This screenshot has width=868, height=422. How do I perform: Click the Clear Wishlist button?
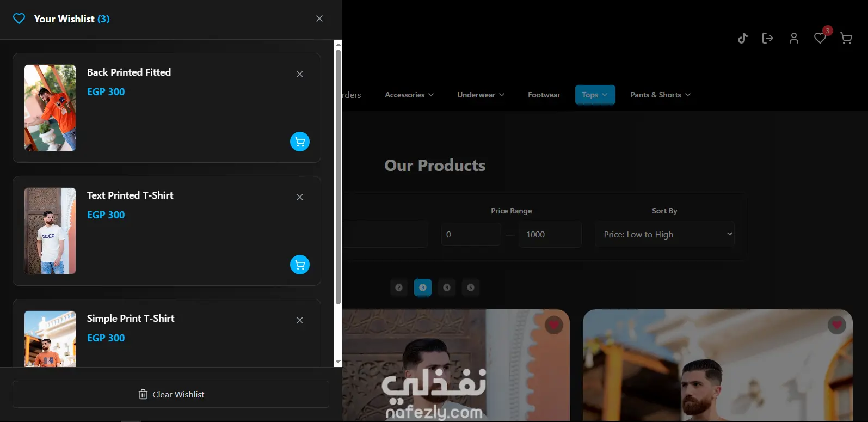point(171,394)
